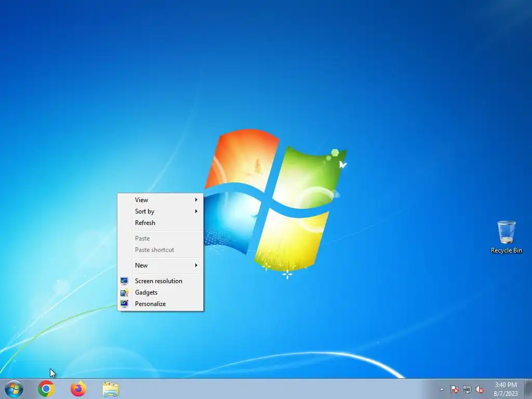532x399 pixels.
Task: Click the Show desktop strip
Action: [x=528, y=389]
